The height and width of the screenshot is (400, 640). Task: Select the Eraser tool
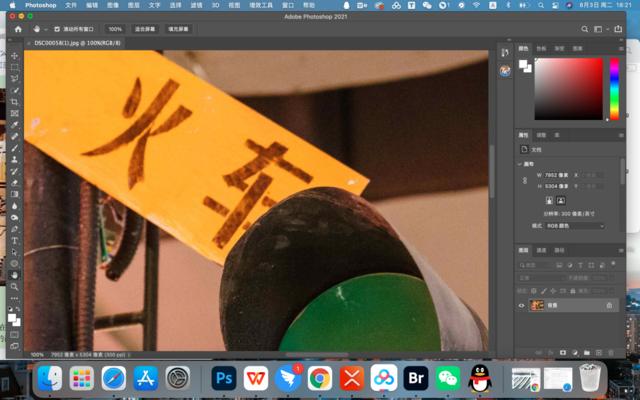[14, 183]
